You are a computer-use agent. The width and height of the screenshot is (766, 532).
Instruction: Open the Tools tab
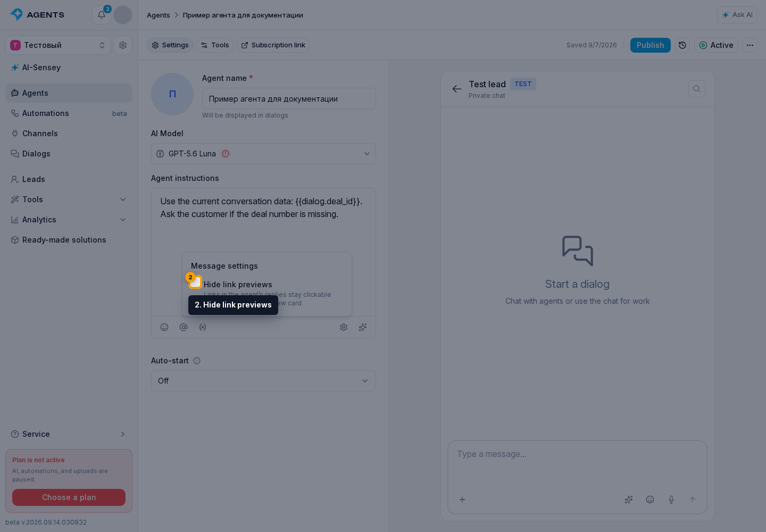(x=215, y=45)
